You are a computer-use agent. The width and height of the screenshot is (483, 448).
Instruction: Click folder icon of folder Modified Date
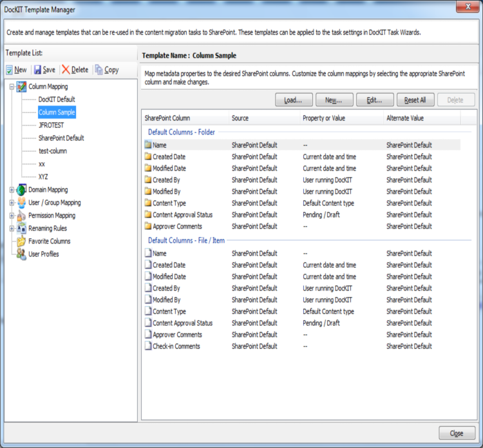(148, 168)
